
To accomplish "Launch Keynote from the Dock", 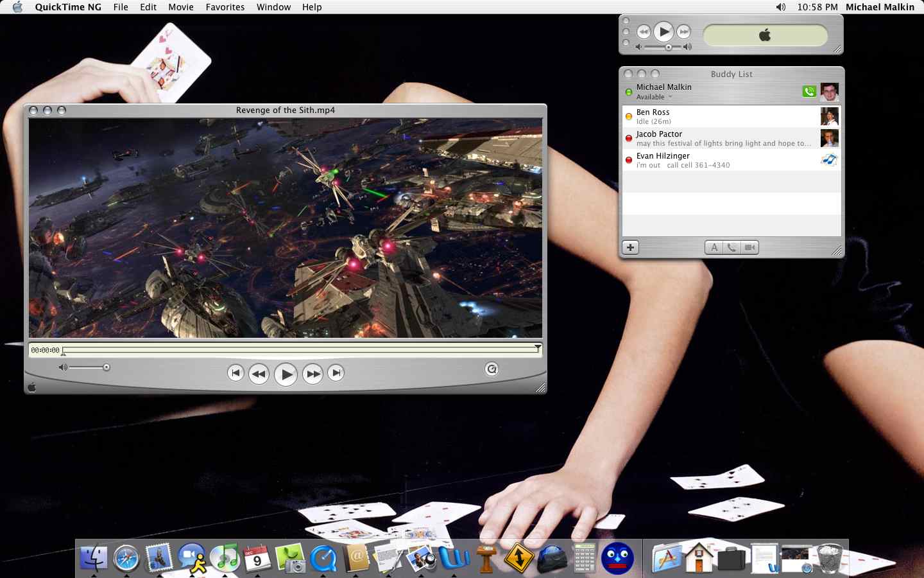I will tap(486, 557).
